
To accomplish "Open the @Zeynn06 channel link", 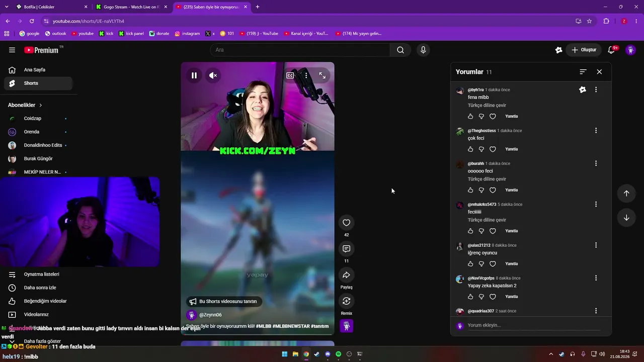I will click(x=210, y=315).
